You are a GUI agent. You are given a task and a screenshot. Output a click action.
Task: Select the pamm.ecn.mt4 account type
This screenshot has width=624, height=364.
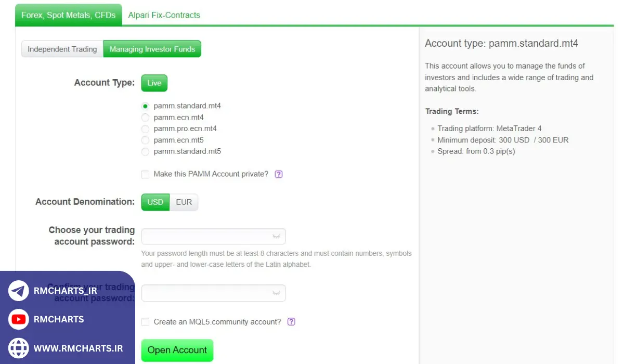pyautogui.click(x=146, y=118)
